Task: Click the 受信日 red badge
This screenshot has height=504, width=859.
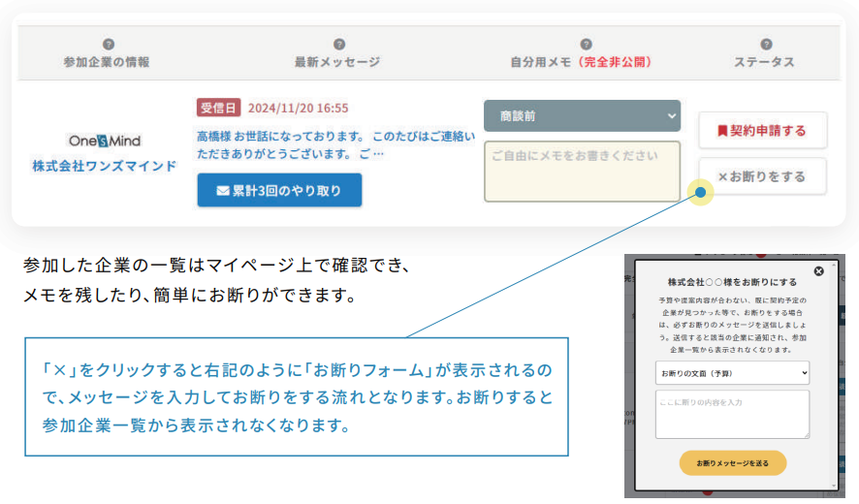Action: (x=218, y=108)
